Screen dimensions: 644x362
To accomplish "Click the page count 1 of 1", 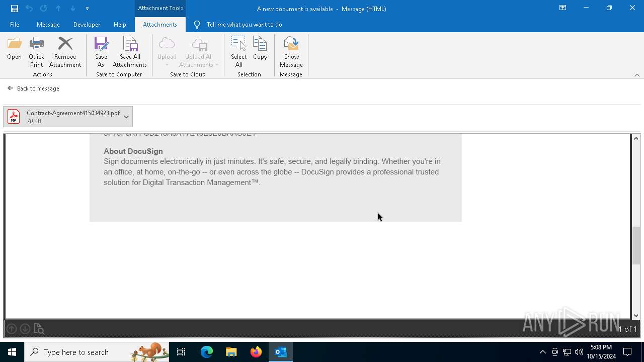I will tap(627, 329).
